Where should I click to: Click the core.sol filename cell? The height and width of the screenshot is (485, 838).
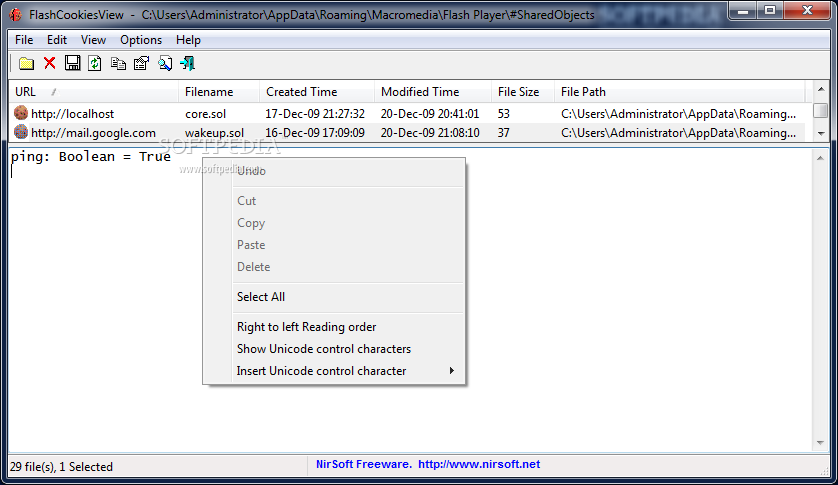[206, 114]
